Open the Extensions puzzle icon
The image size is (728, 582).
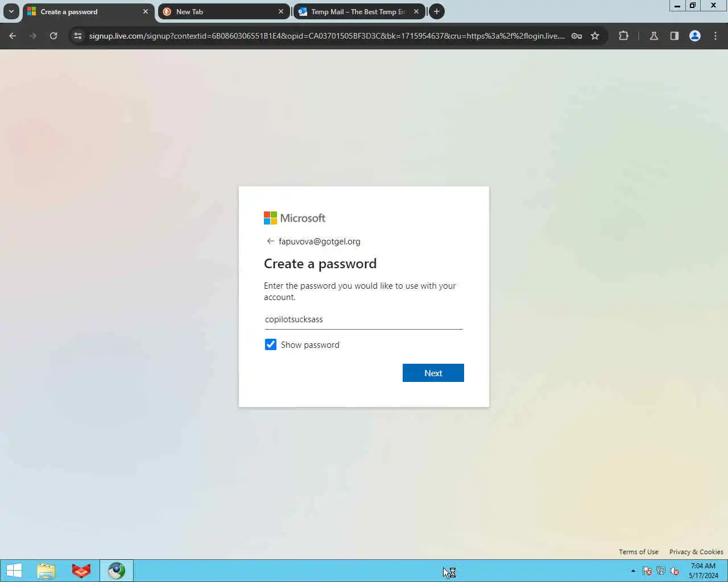(623, 36)
